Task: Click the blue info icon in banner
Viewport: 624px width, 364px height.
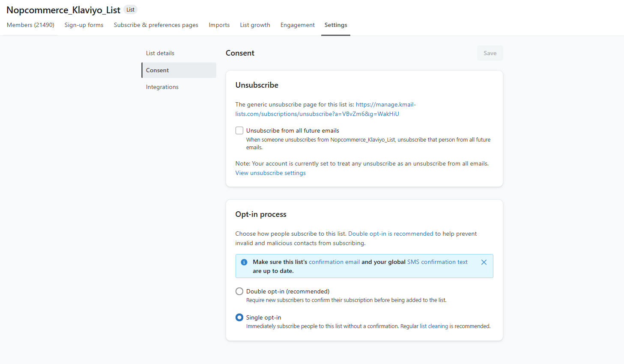Action: 244,262
